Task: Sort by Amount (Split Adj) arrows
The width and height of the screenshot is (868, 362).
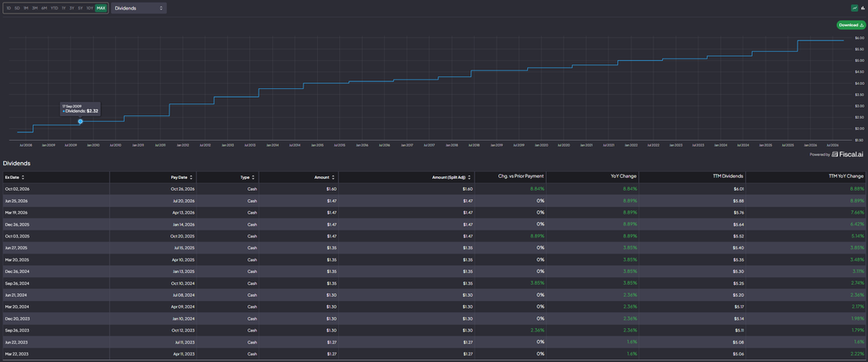Action: [x=470, y=177]
